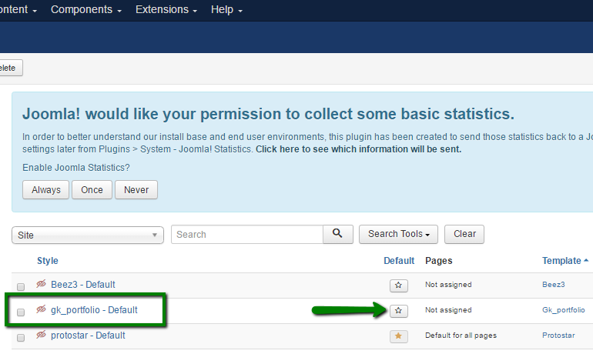This screenshot has width=593, height=364.
Task: Click the Never statistics button
Action: coord(136,190)
